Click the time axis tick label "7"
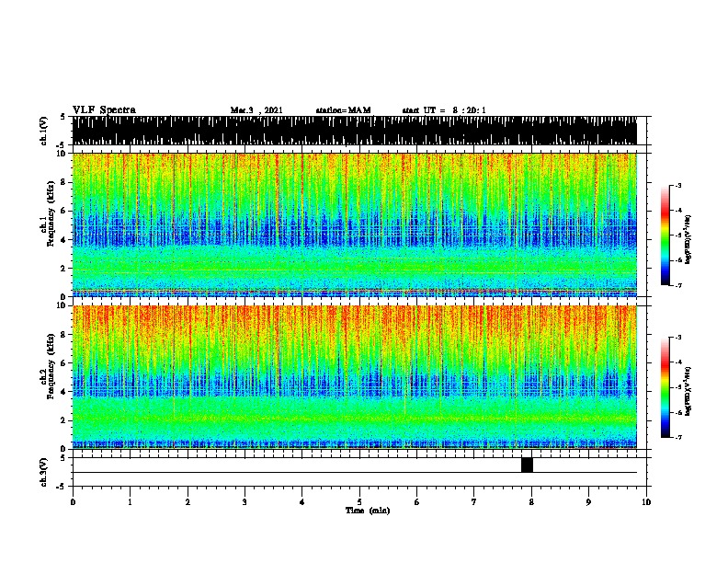The width and height of the screenshot is (728, 563). [x=474, y=502]
